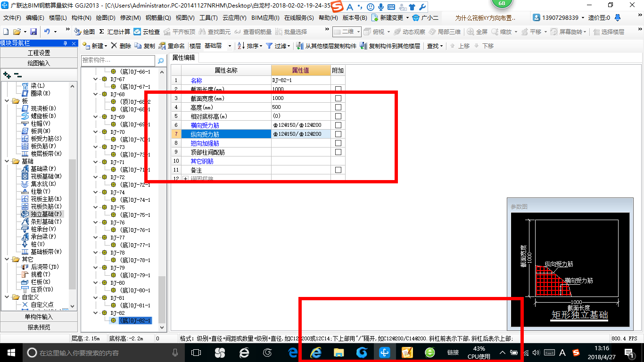Save the project with the floppy disk icon

click(x=33, y=32)
